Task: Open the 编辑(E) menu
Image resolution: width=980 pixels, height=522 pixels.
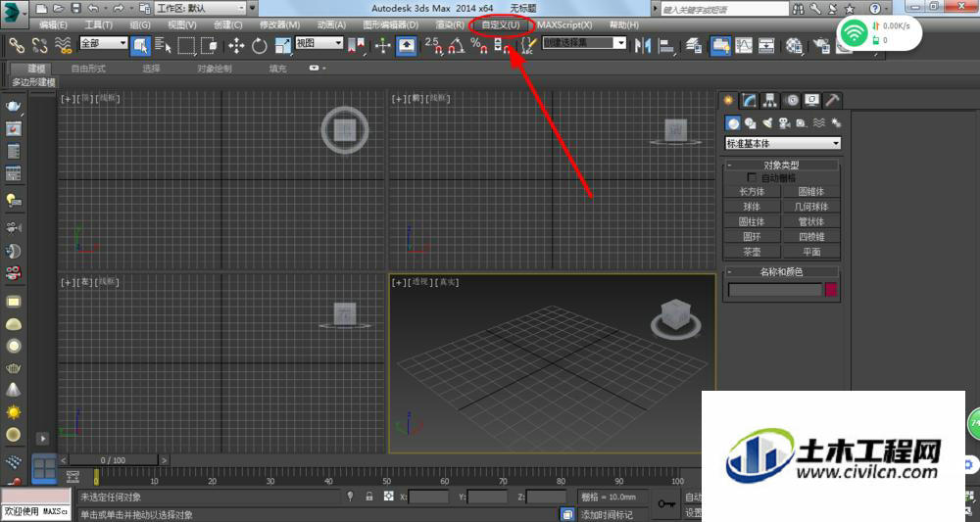Action: pyautogui.click(x=53, y=25)
